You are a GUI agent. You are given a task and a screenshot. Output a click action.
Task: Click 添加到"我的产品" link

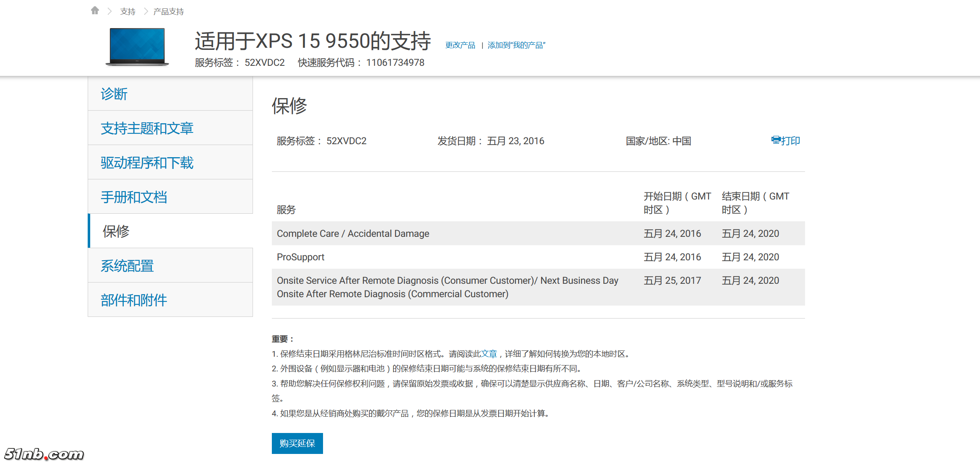point(516,45)
